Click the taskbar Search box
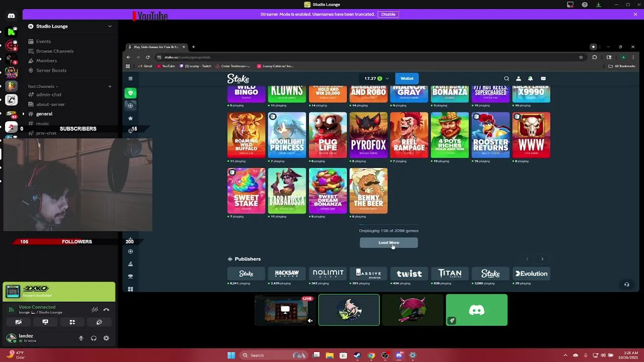This screenshot has height=362, width=644. tap(274, 355)
